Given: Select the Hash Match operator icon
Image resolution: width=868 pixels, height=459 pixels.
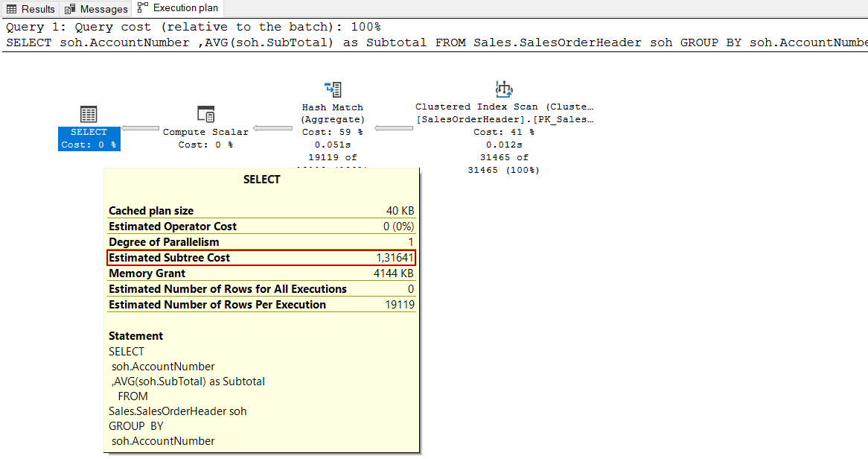Looking at the screenshot, I should 333,89.
